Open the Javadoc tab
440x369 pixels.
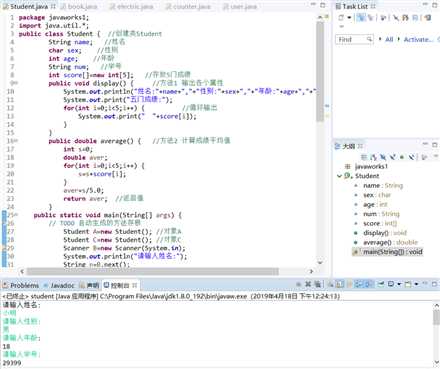click(59, 285)
